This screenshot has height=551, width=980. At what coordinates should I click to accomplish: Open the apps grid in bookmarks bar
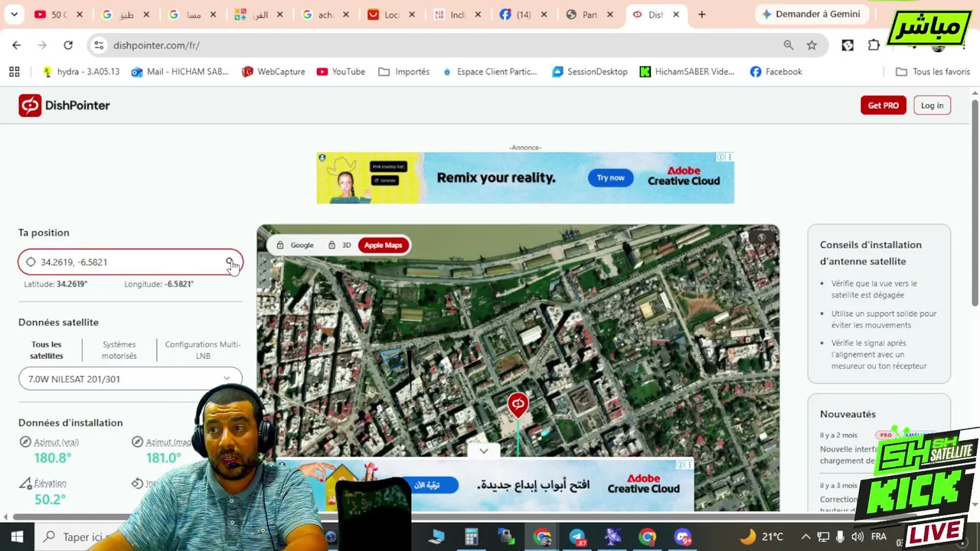pos(14,72)
